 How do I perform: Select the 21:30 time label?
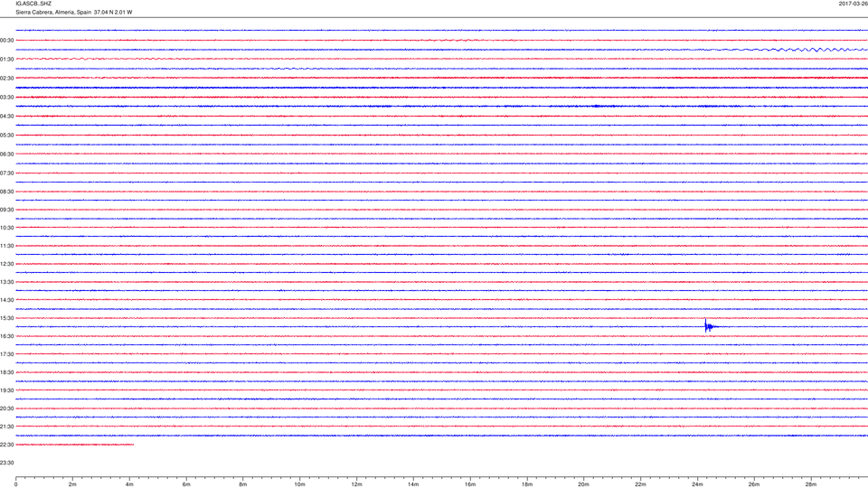[6, 427]
